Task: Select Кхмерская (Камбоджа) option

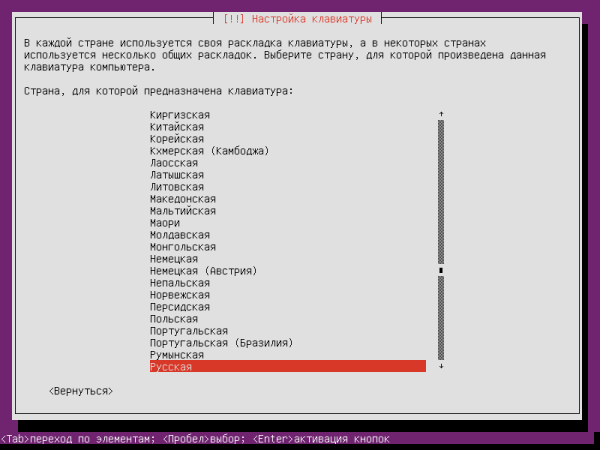Action: click(210, 151)
